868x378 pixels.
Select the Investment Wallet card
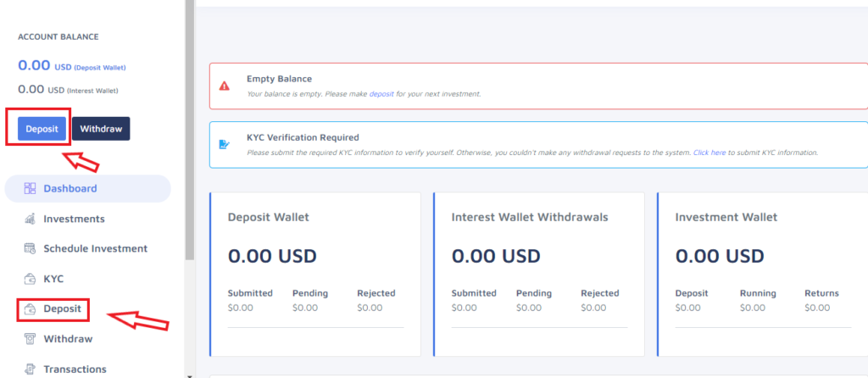763,275
